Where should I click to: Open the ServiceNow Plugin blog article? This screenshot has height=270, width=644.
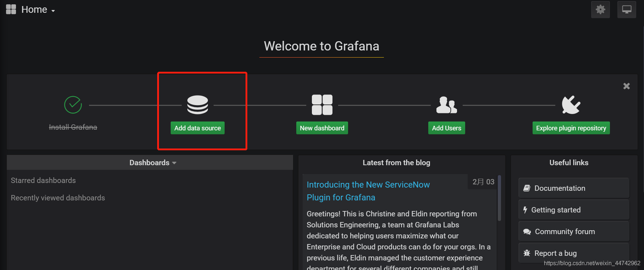click(x=368, y=191)
